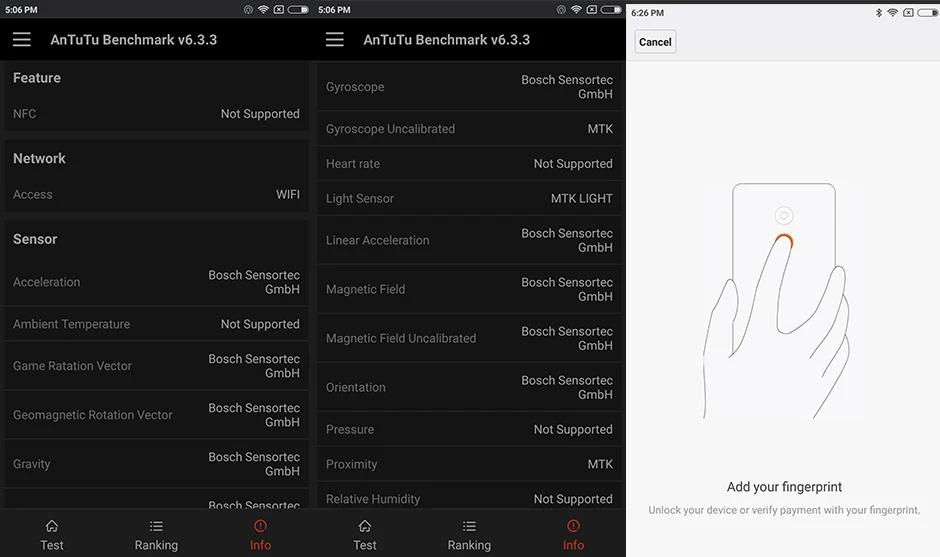940x557 pixels.
Task: Cancel adding fingerprint
Action: [655, 42]
